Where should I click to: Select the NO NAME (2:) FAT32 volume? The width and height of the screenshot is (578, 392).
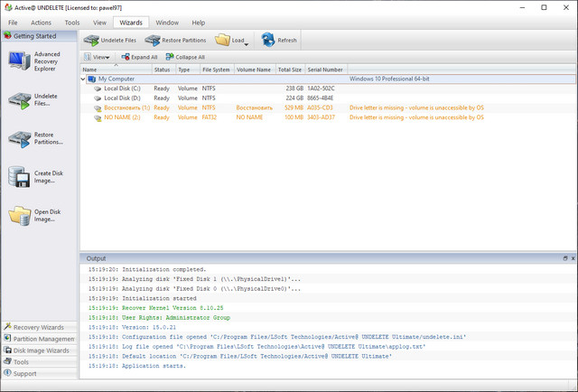click(x=123, y=117)
